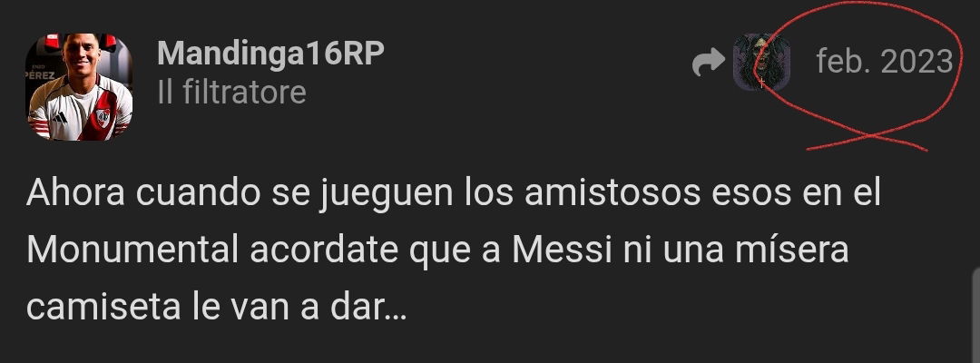Click the feb. 2023 post date
Viewport: 980px width, 363px height.
tap(885, 62)
